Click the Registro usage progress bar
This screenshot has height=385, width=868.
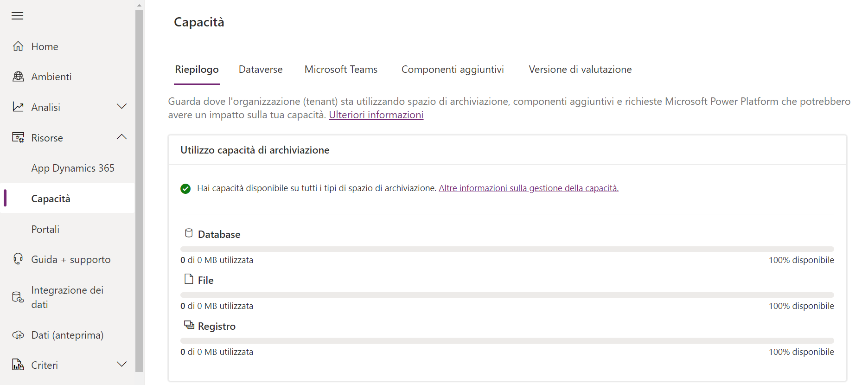click(x=507, y=341)
